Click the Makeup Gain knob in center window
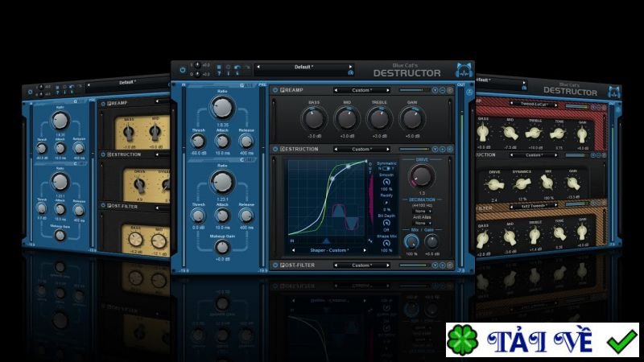 click(x=222, y=248)
